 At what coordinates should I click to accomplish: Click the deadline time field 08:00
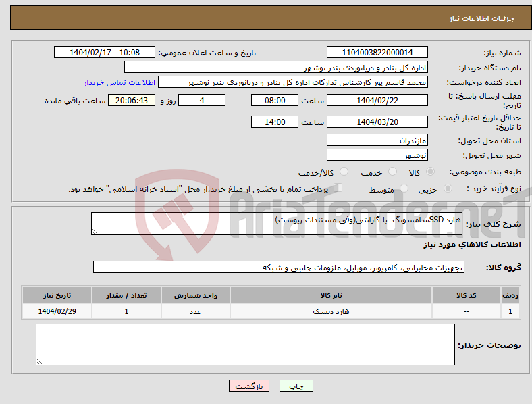[x=275, y=100]
